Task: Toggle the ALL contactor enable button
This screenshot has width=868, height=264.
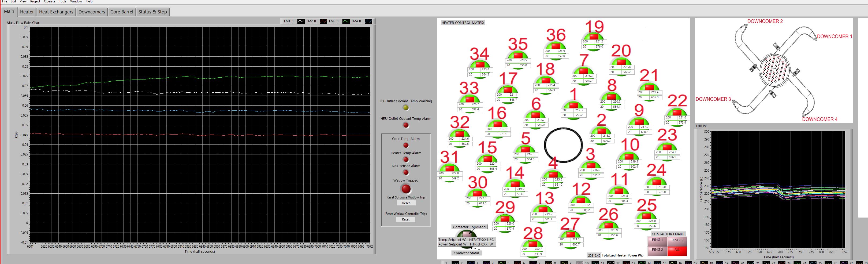Action: (677, 250)
